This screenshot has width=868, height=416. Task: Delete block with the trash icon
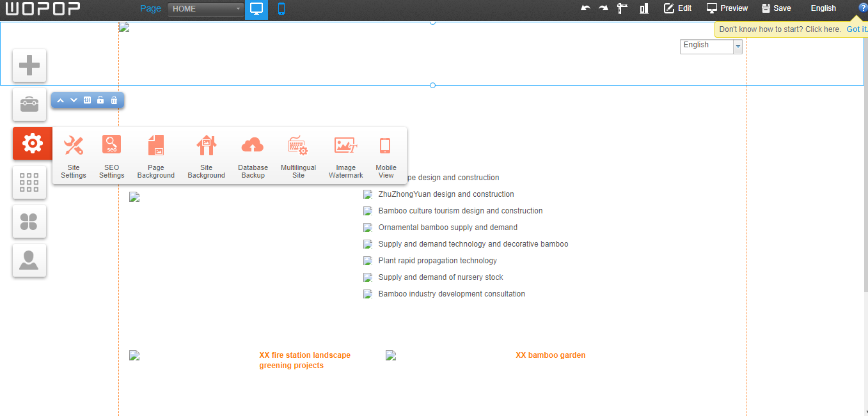coord(114,100)
